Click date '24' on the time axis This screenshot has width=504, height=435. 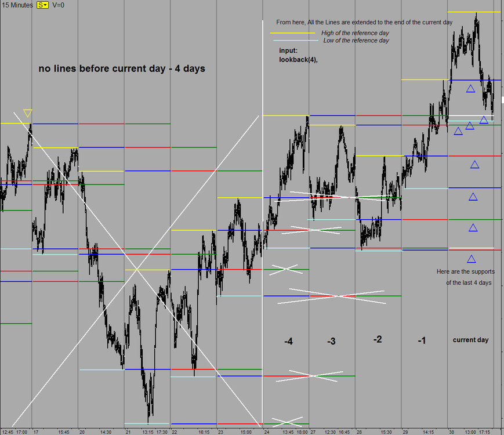pyautogui.click(x=267, y=432)
